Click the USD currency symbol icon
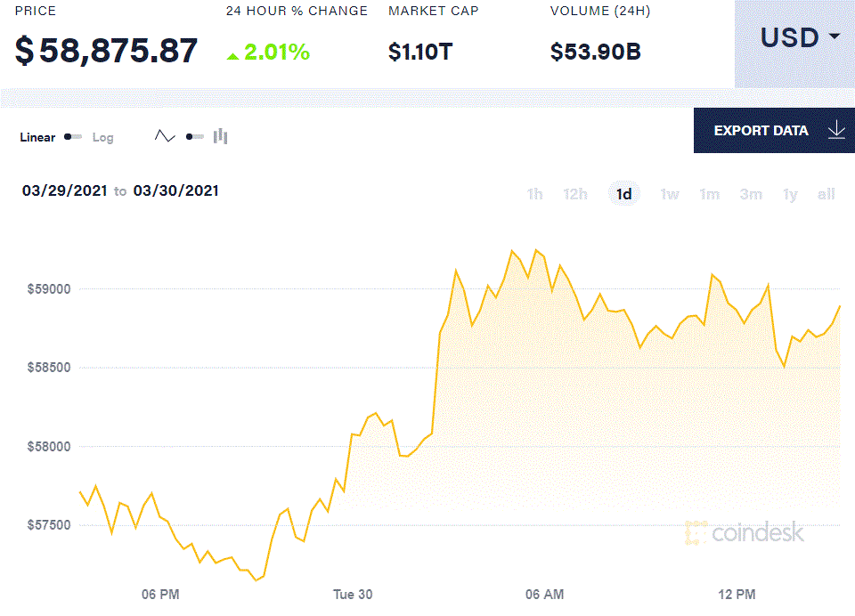855x616 pixels. pos(789,37)
